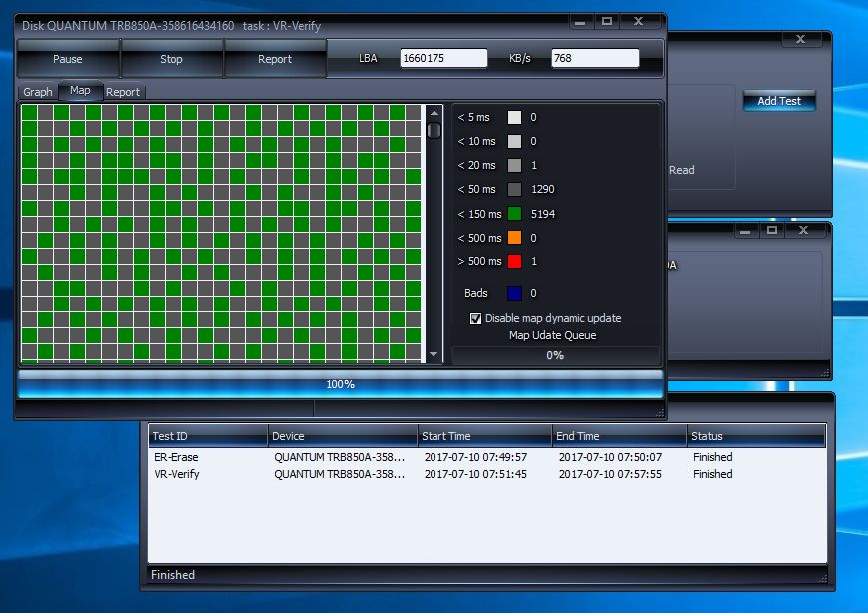868x613 pixels.
Task: Click the 5194 count value
Action: pos(543,214)
